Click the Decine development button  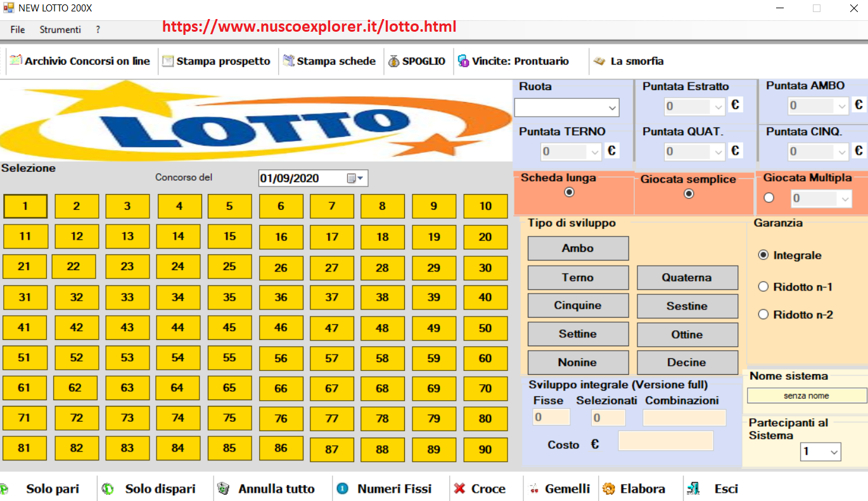coord(687,362)
